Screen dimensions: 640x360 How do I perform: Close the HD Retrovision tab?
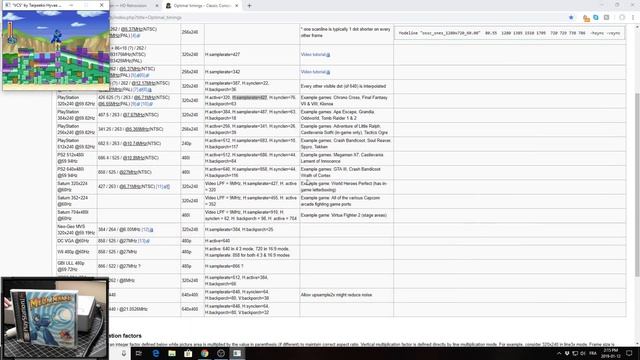157,6
